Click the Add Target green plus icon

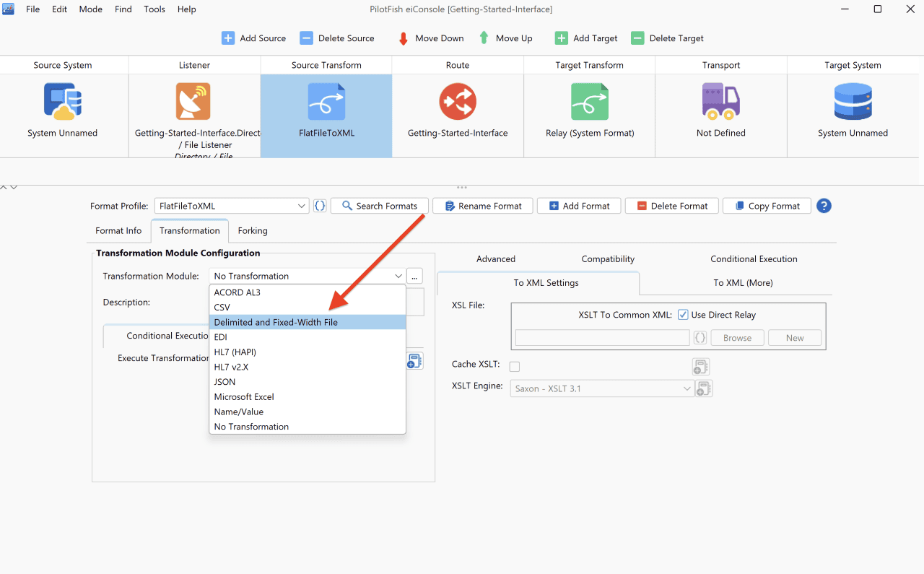point(562,38)
